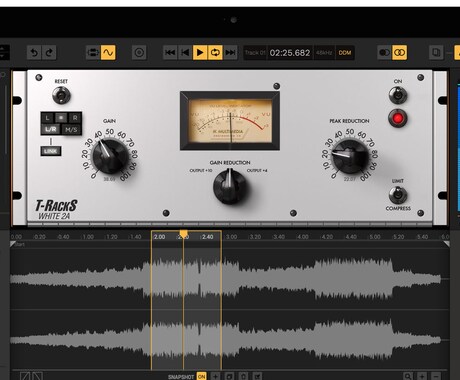Undo the last action

point(34,53)
